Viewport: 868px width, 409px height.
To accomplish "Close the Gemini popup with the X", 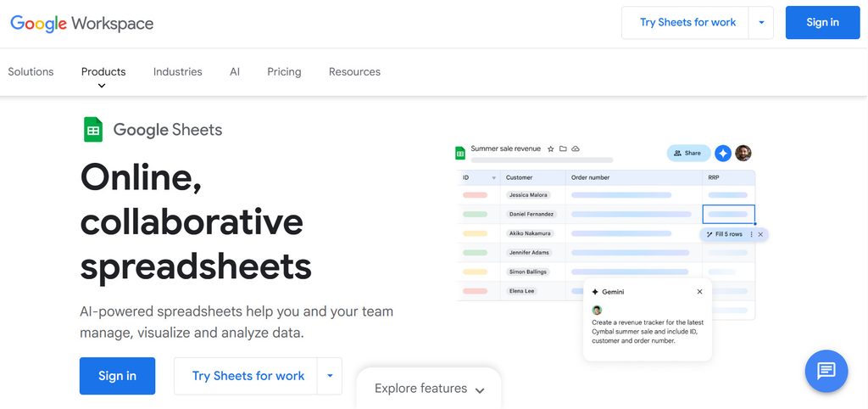I will tap(699, 292).
